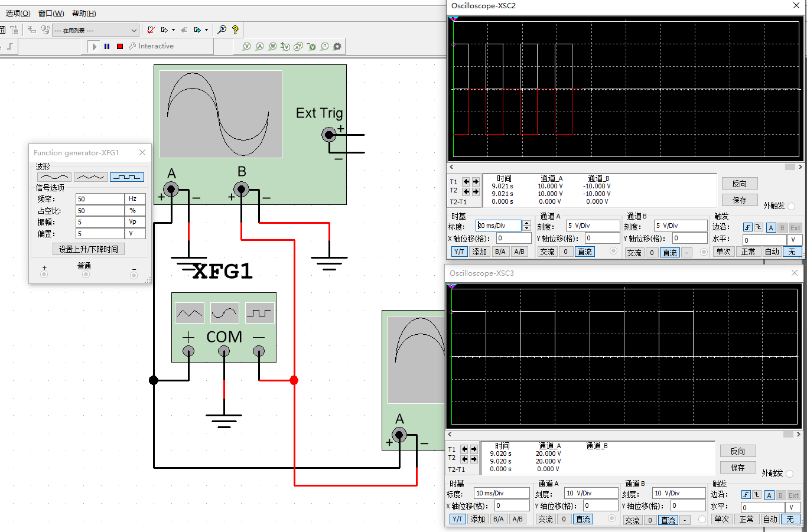Pause the running simulation
The height and width of the screenshot is (532, 807).
click(x=107, y=46)
